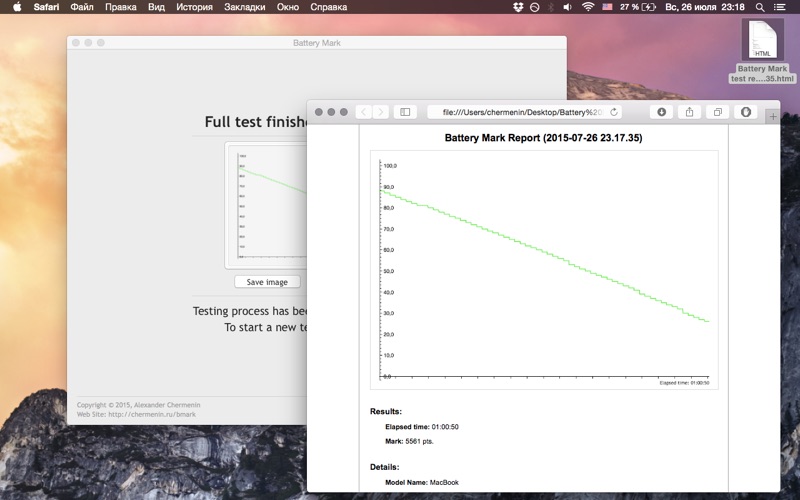Click the 27 % battery status indicator
Screen dimensions: 800x500
[638, 7]
